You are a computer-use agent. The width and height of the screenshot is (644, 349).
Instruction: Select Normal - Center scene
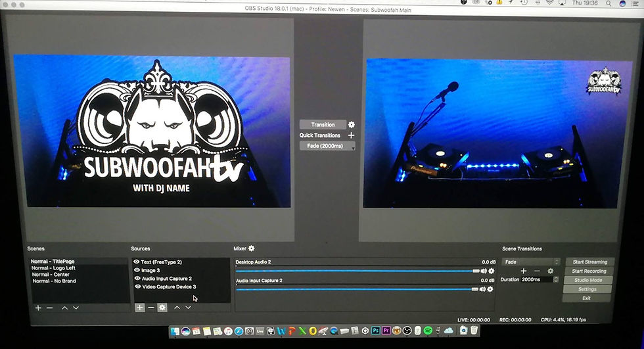(x=79, y=274)
